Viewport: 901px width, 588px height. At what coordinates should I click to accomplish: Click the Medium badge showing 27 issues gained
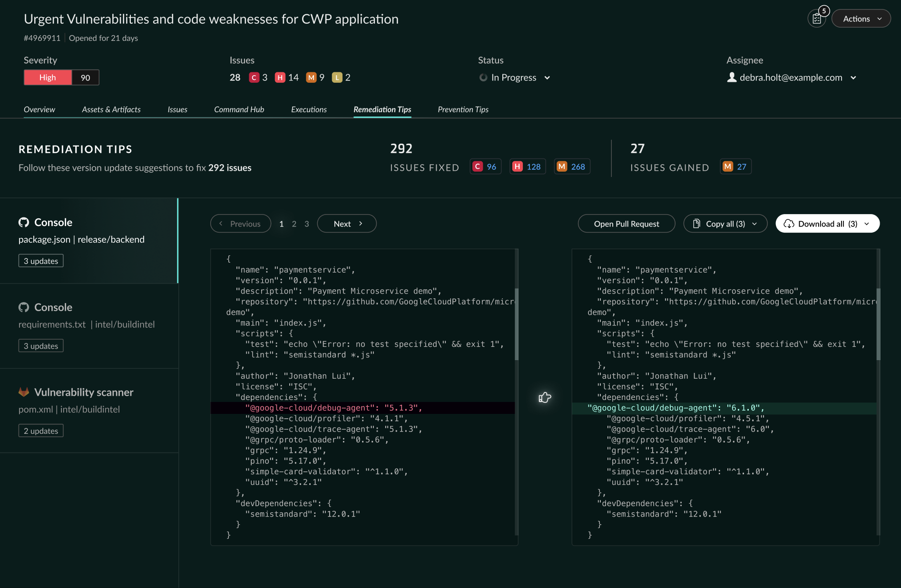click(735, 167)
